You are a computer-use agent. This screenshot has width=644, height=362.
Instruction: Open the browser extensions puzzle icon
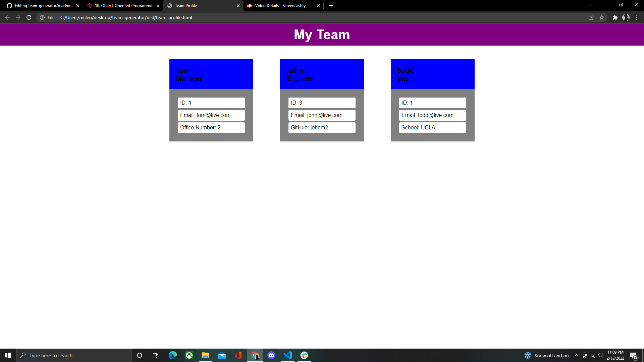pos(615,17)
